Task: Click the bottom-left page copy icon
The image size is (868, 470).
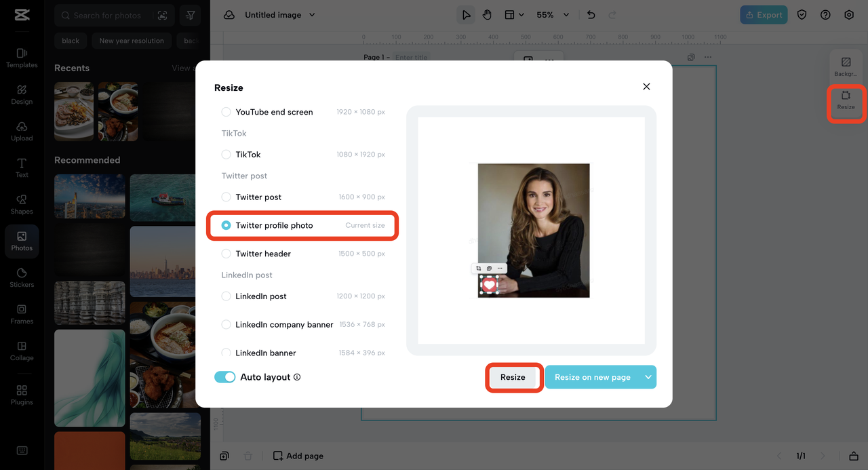Action: 224,456
